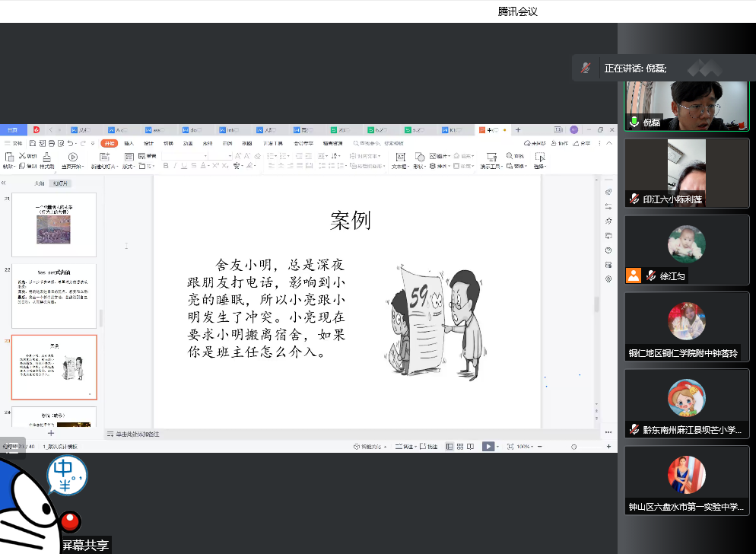Click the Cut scissors icon

pyautogui.click(x=23, y=156)
